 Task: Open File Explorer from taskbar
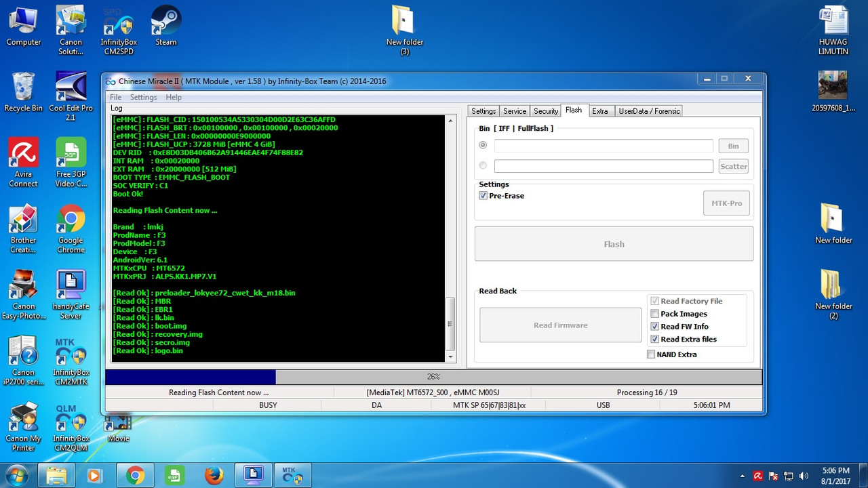click(x=58, y=476)
